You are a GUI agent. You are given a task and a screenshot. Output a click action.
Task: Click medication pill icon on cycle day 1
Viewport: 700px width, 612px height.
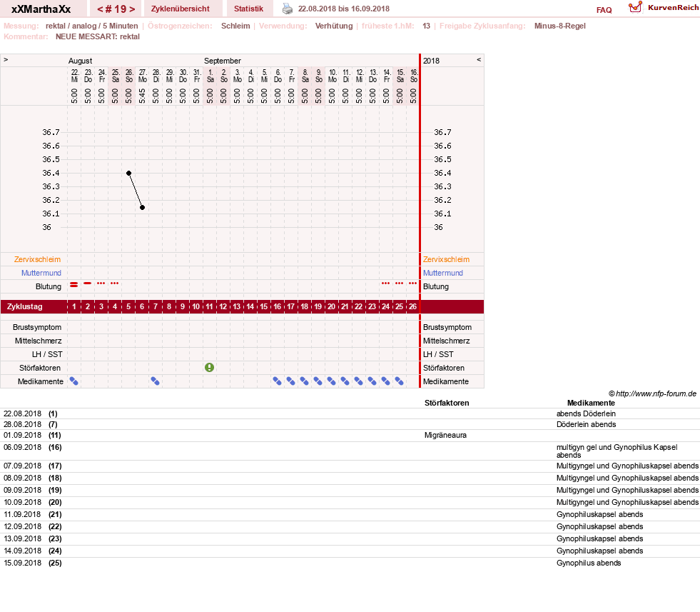[74, 381]
